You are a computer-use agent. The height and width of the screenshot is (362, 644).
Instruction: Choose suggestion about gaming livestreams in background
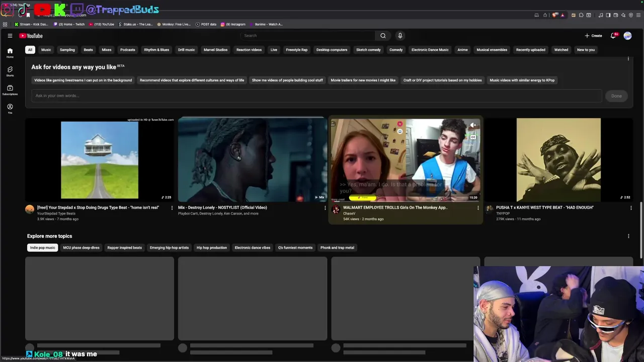point(83,80)
